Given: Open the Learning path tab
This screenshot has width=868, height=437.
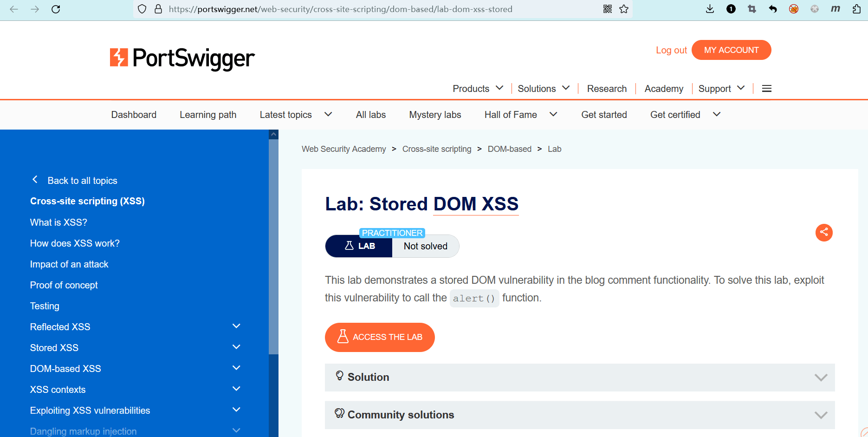Looking at the screenshot, I should (208, 115).
